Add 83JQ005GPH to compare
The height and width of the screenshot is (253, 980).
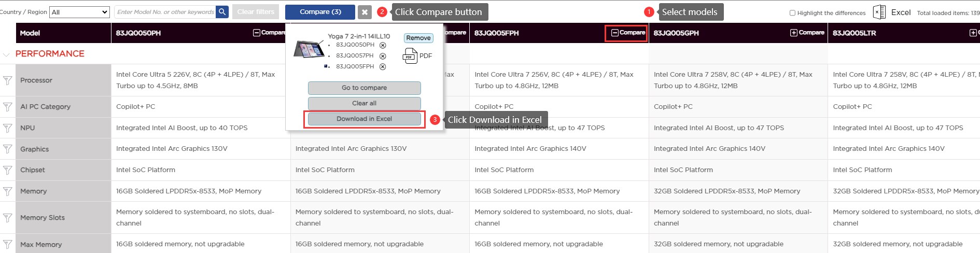(x=794, y=33)
